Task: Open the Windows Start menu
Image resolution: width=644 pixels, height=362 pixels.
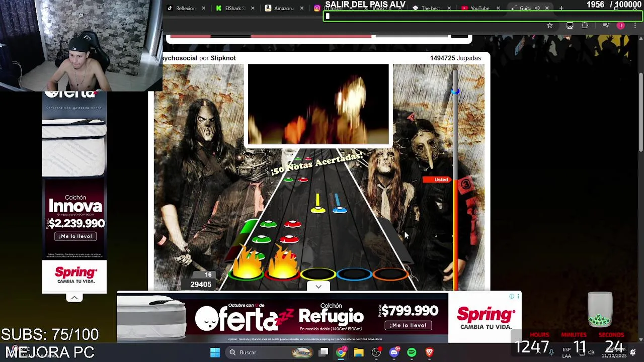Action: click(x=215, y=352)
